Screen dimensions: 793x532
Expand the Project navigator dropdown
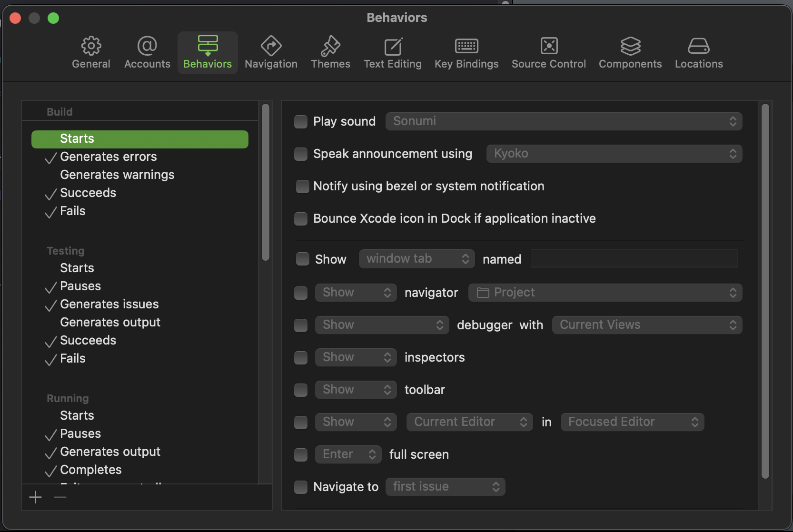(x=605, y=293)
